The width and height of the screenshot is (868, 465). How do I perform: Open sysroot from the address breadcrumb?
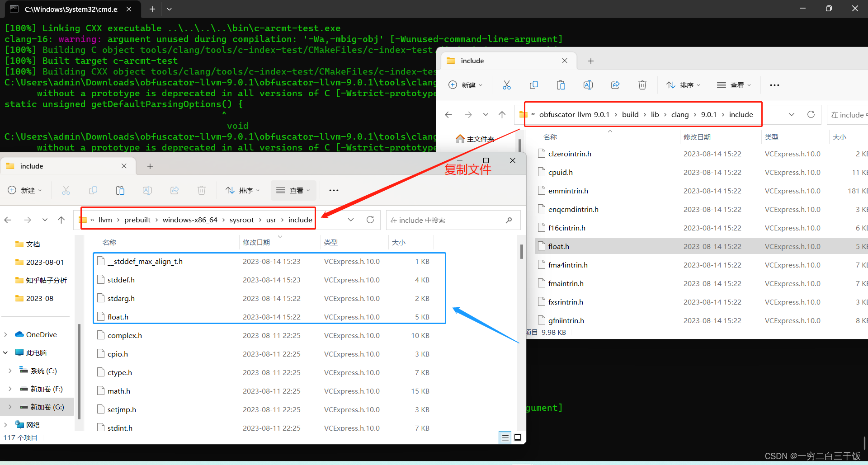click(241, 220)
